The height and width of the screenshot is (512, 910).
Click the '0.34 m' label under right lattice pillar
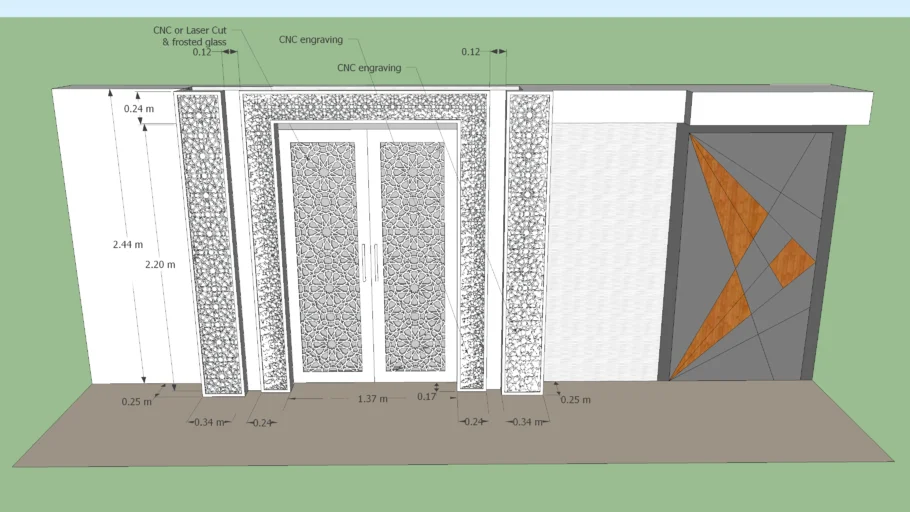tap(527, 421)
